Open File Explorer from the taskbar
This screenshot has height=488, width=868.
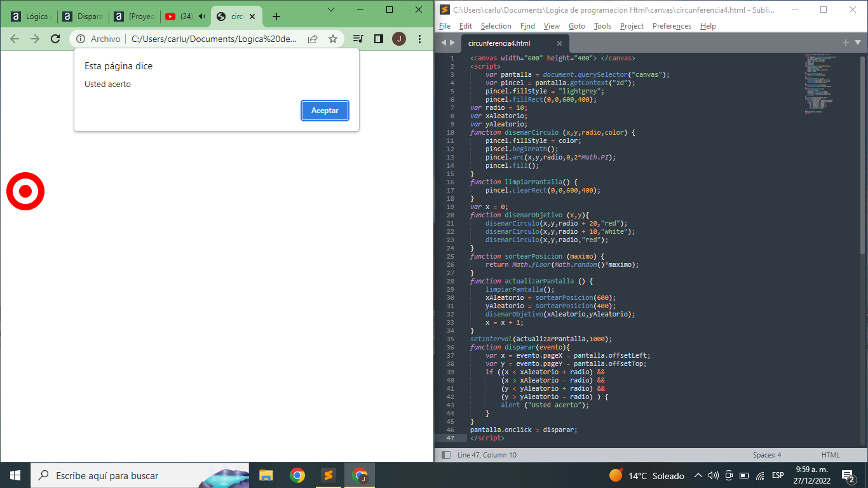pos(266,475)
